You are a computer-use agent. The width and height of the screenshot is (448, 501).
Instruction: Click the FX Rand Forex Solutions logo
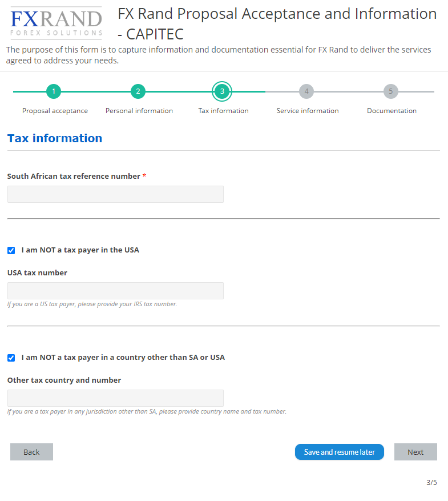(x=56, y=23)
